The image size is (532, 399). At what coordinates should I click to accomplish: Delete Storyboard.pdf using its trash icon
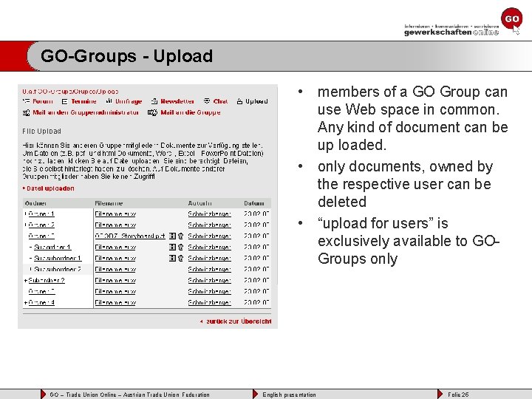tap(180, 236)
